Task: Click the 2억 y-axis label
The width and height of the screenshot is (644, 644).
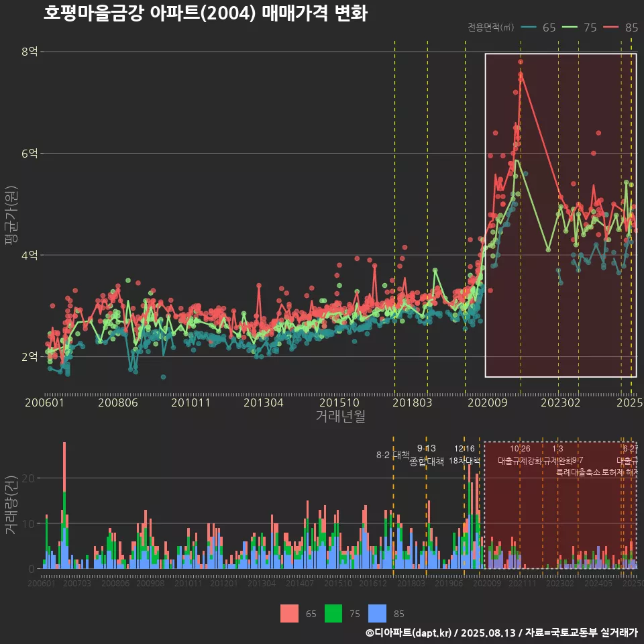Action: [30, 356]
